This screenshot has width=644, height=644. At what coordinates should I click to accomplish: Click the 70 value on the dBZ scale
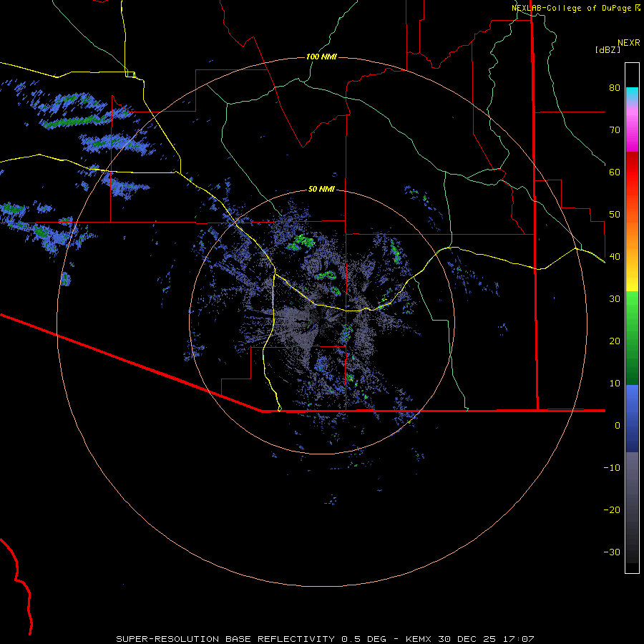click(615, 130)
